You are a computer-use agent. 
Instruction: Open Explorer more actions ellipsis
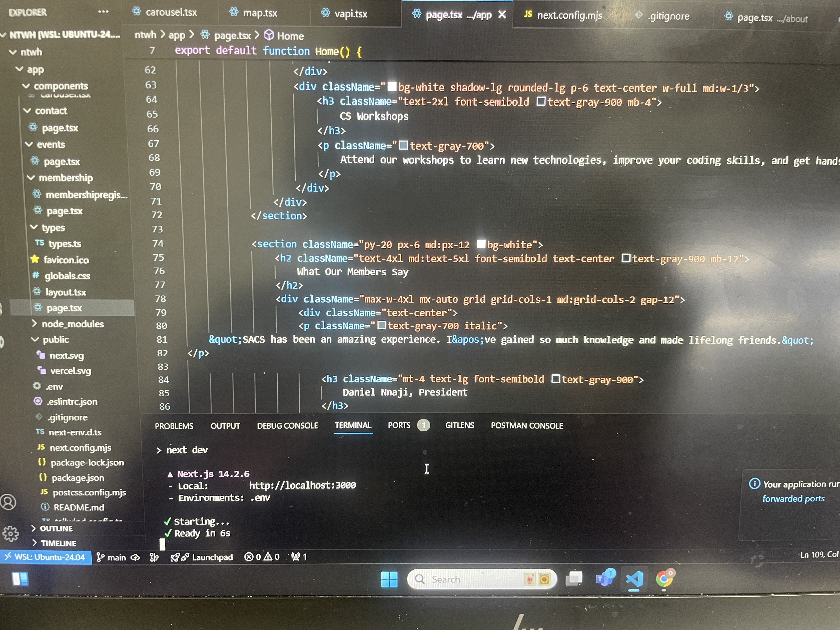click(103, 12)
